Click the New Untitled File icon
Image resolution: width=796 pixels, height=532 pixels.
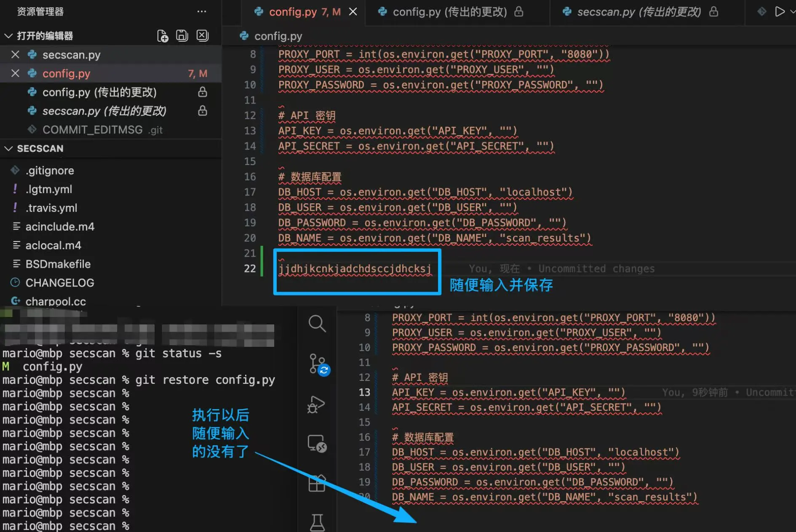click(163, 36)
